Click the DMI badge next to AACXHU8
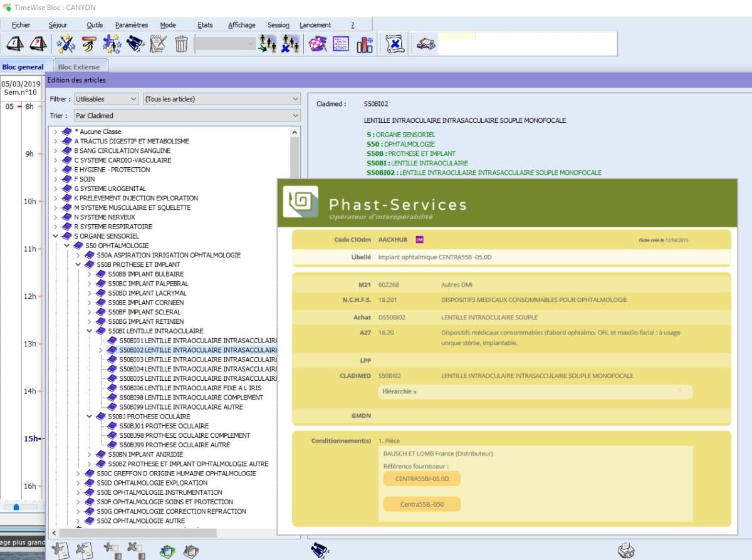 (x=420, y=240)
